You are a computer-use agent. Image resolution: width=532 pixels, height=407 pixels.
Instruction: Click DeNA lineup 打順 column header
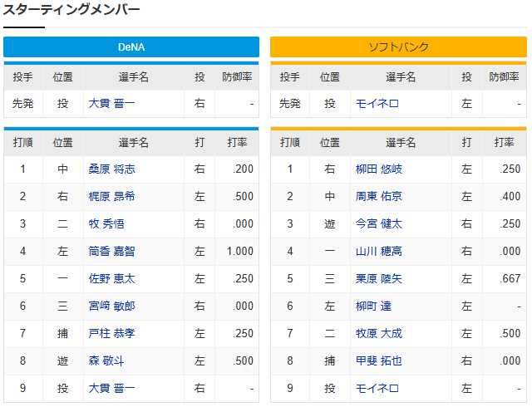[x=23, y=143]
